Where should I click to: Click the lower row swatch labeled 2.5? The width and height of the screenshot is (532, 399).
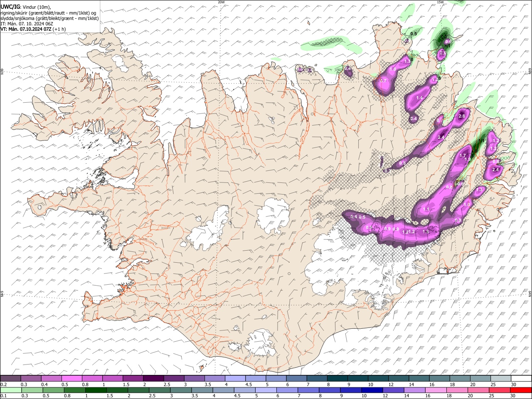pyautogui.click(x=159, y=390)
